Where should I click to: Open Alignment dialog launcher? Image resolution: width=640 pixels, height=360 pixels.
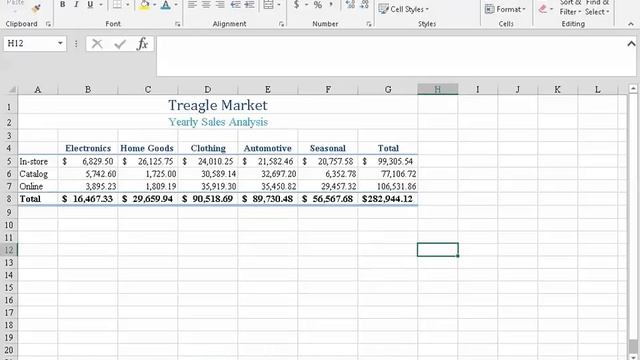(281, 24)
